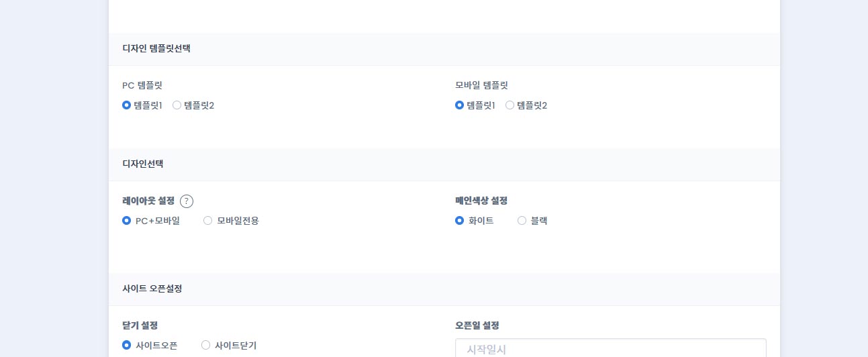Click the 디자인 템플릿선택 section header
The image size is (868, 357).
[x=156, y=48]
